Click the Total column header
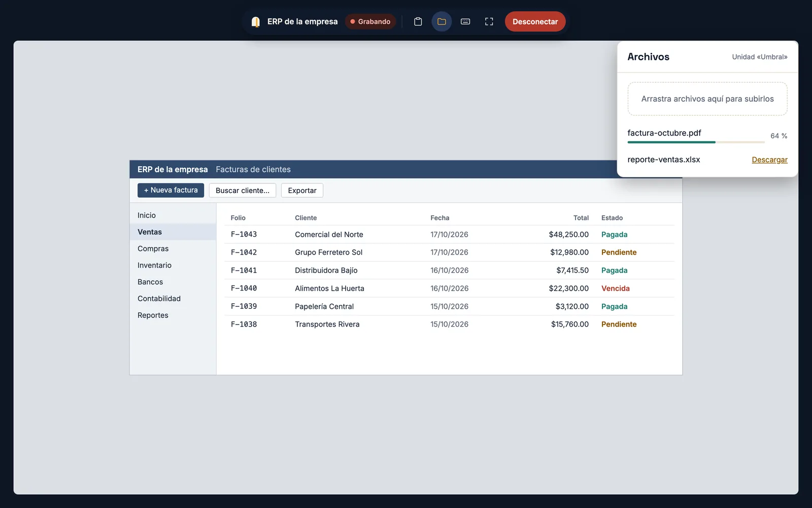Viewport: 812px width, 508px height. tap(581, 218)
